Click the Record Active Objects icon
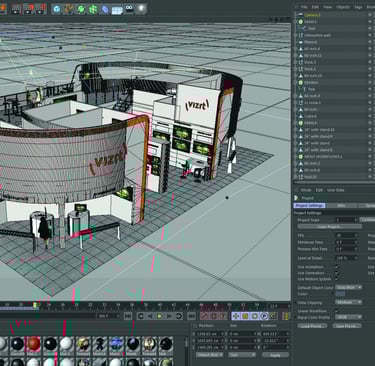The width and height of the screenshot is (375, 366). pos(204,316)
